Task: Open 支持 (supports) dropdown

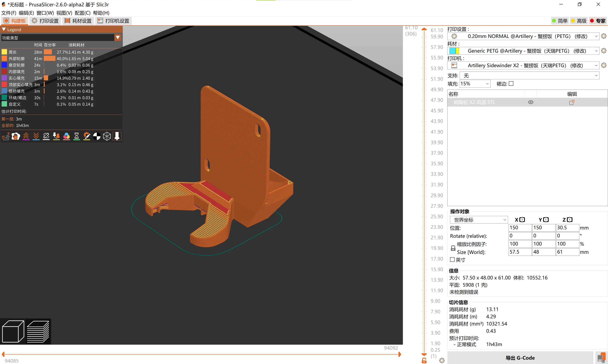Action: [x=529, y=76]
